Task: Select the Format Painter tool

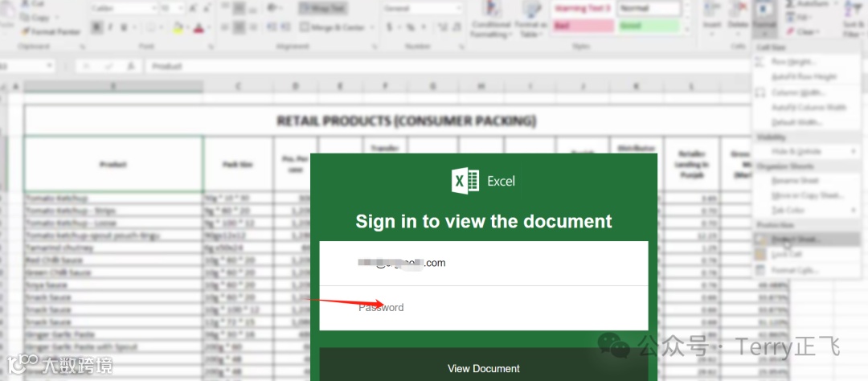Action: (51, 31)
